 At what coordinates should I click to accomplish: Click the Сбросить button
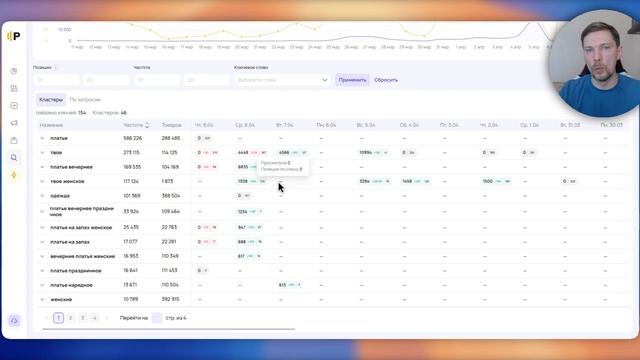pyautogui.click(x=386, y=80)
